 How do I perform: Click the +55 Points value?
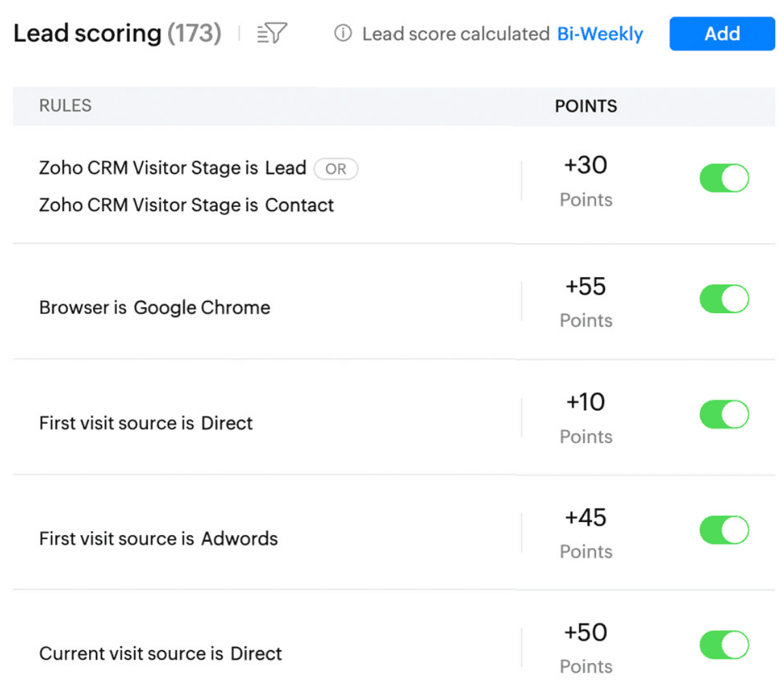(x=586, y=287)
